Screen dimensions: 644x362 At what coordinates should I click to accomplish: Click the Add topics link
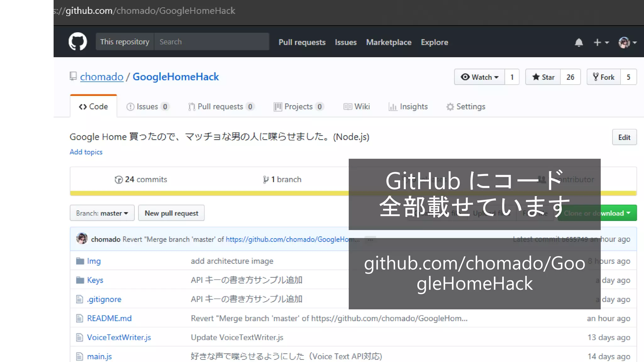point(86,152)
